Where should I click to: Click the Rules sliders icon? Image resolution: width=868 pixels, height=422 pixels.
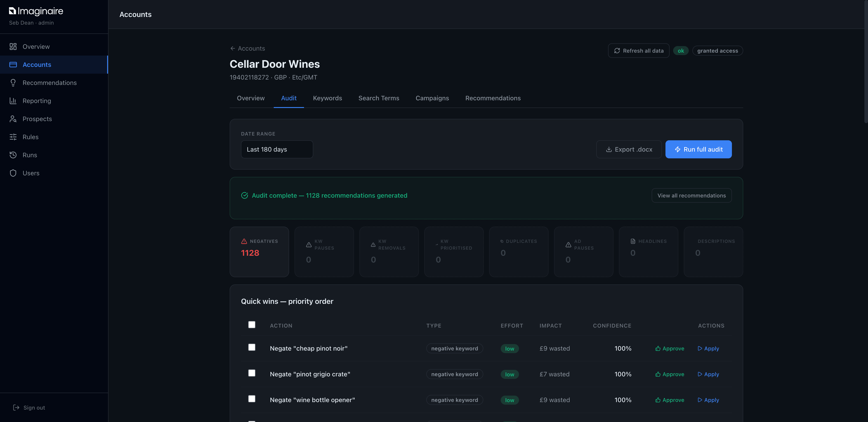click(x=13, y=137)
